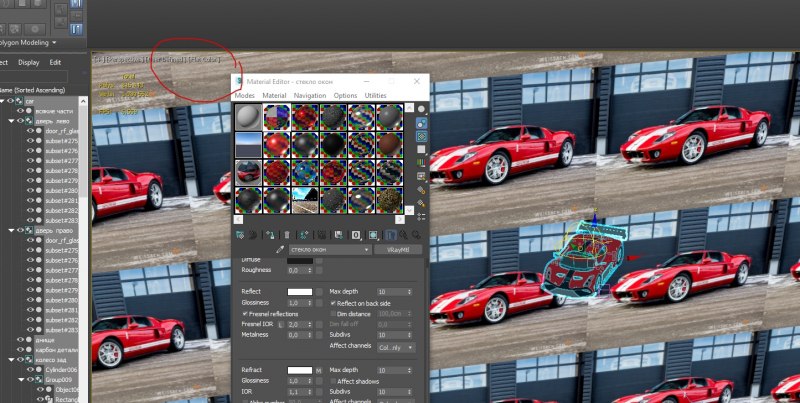This screenshot has width=800, height=403.
Task: Open the Diffuse color swatch
Action: click(x=300, y=260)
